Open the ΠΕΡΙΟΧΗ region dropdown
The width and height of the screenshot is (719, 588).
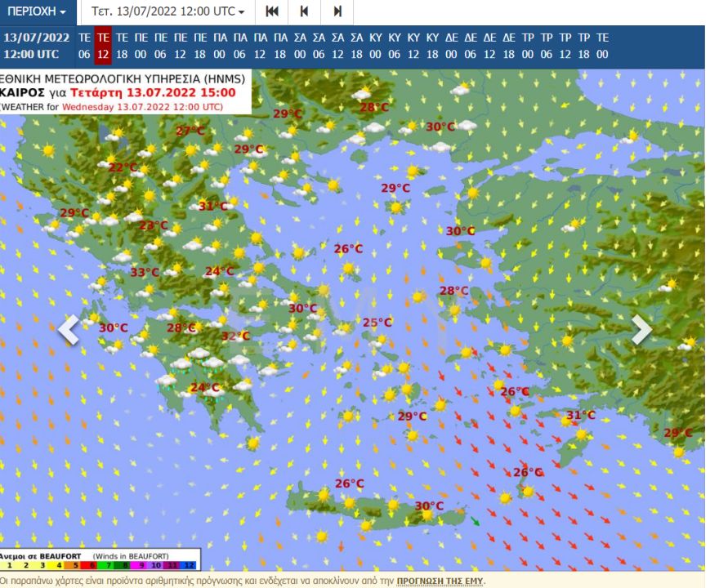click(x=38, y=12)
